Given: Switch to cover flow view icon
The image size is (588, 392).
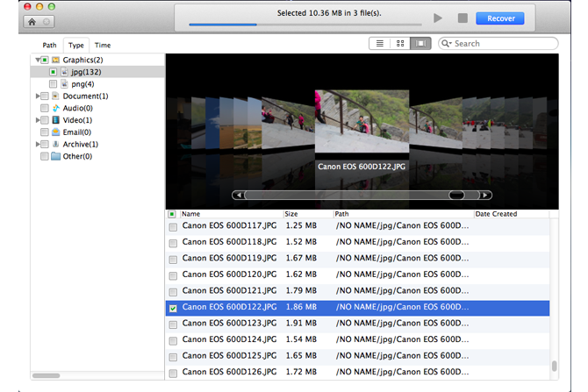Looking at the screenshot, I should click(420, 43).
